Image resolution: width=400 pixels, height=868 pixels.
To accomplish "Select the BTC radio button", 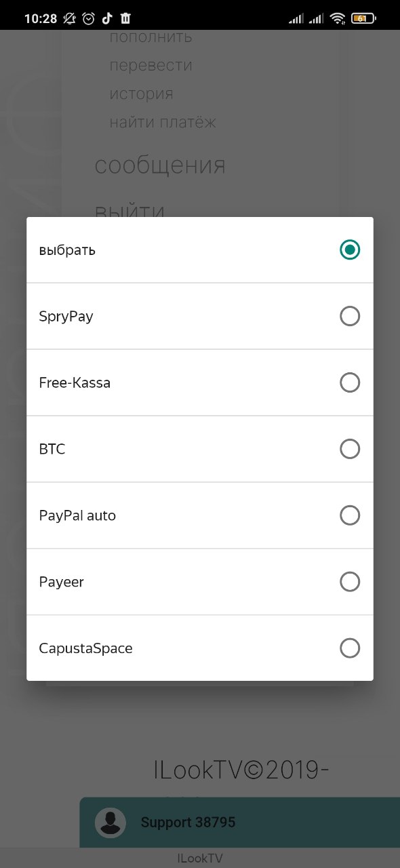I will (x=350, y=449).
